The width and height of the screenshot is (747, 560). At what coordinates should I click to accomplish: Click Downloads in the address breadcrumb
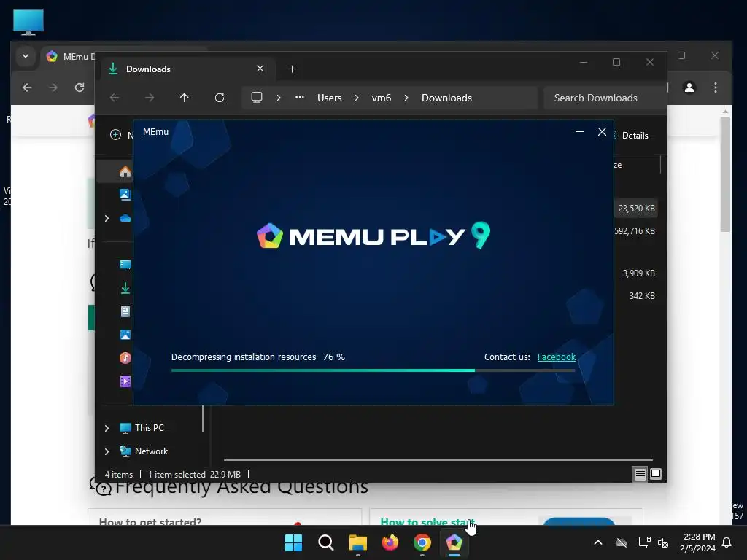447,98
